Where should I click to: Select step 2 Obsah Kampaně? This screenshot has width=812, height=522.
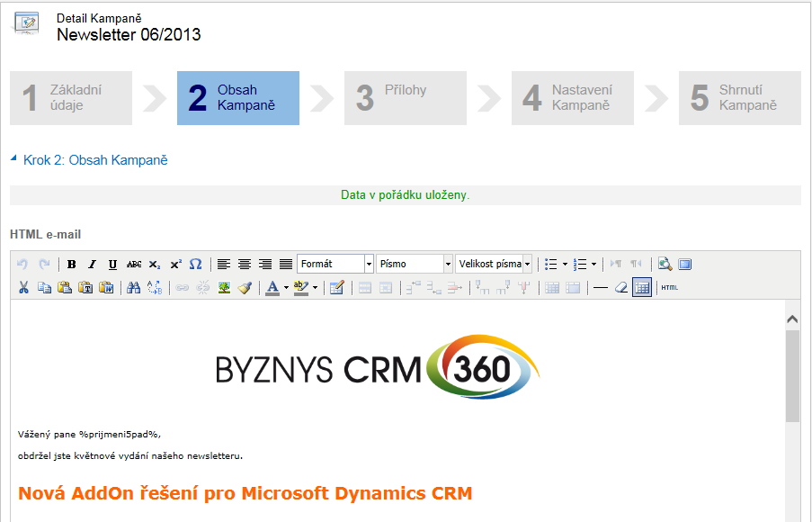[x=238, y=98]
